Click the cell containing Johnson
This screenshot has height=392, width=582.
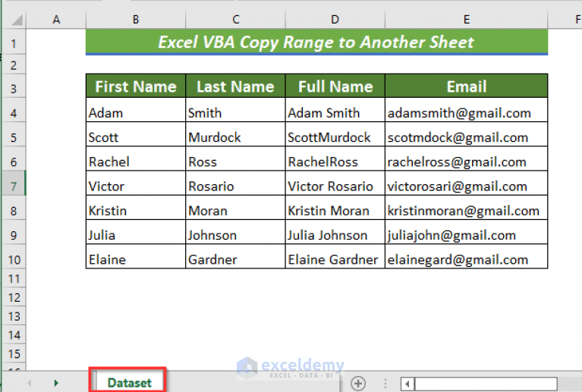pos(235,232)
